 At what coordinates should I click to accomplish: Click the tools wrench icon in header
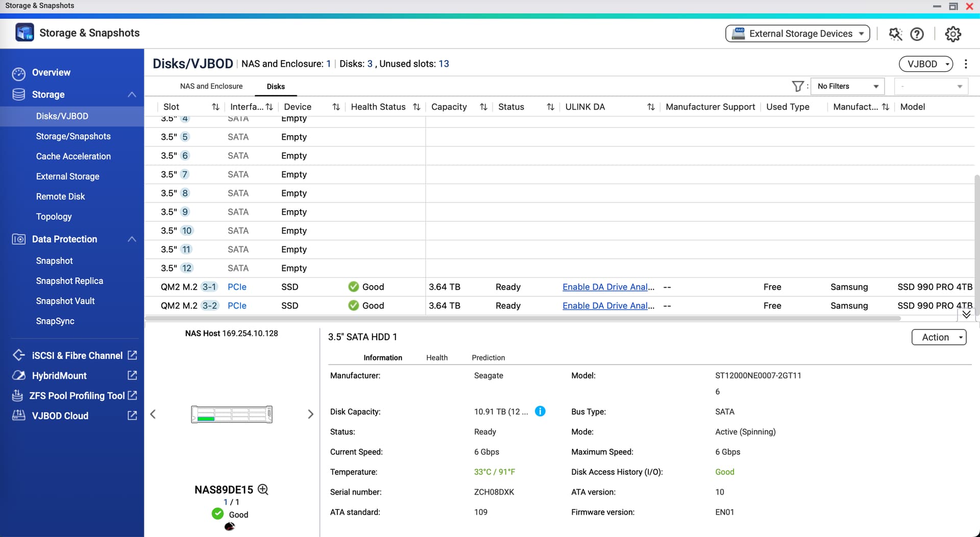[895, 34]
